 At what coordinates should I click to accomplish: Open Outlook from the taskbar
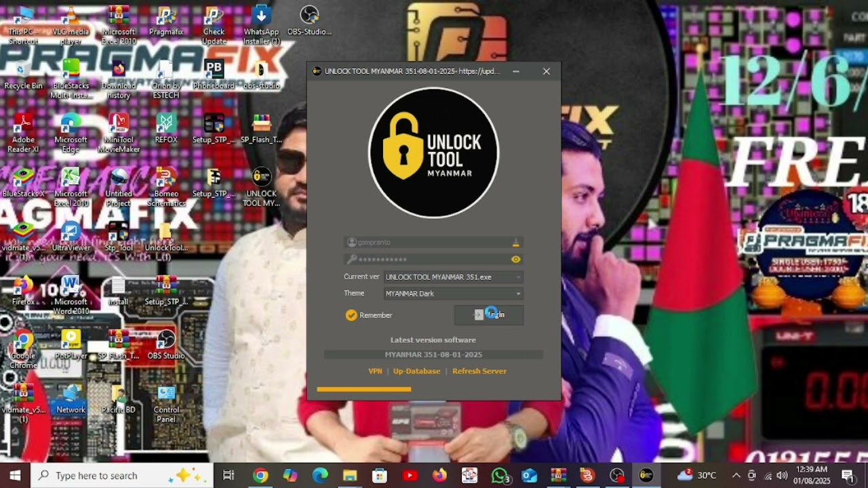coord(529,475)
